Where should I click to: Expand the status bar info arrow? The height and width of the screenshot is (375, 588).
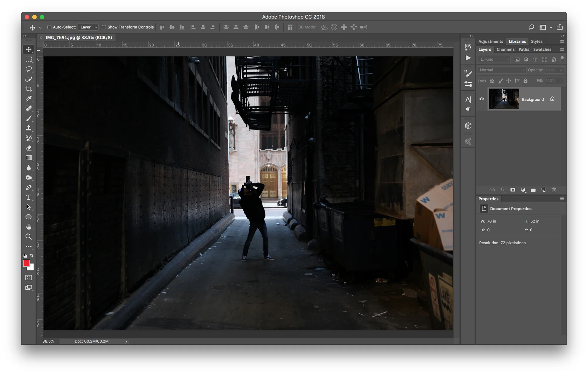click(126, 341)
